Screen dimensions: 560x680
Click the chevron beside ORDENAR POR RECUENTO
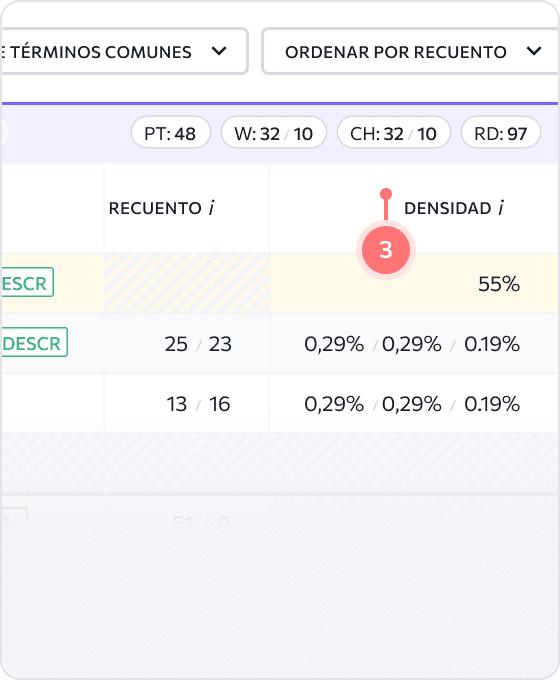pos(534,51)
